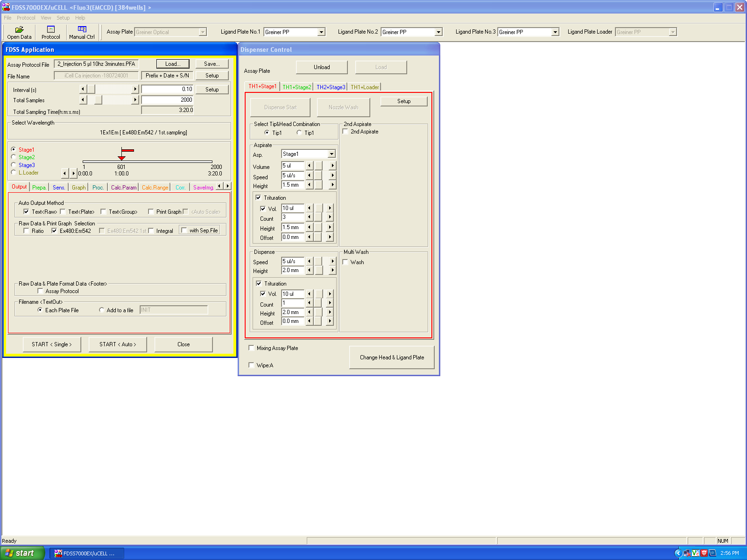Click the Open Data toolbar icon

(19, 32)
